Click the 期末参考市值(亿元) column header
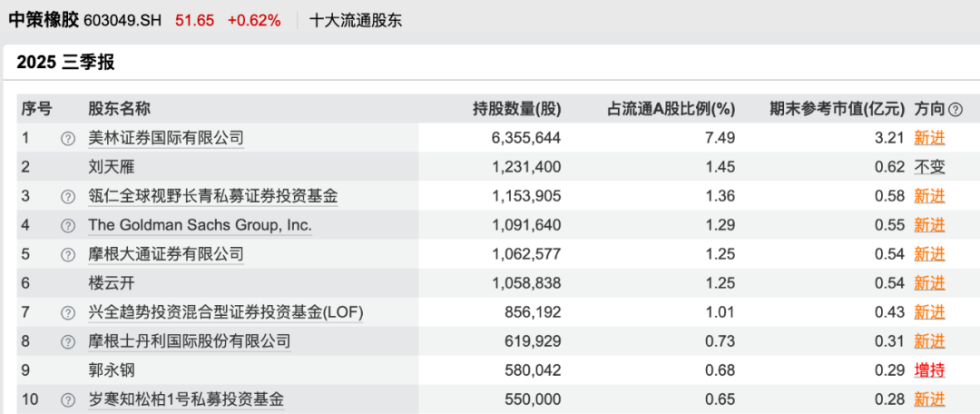This screenshot has width=980, height=414. point(838,110)
